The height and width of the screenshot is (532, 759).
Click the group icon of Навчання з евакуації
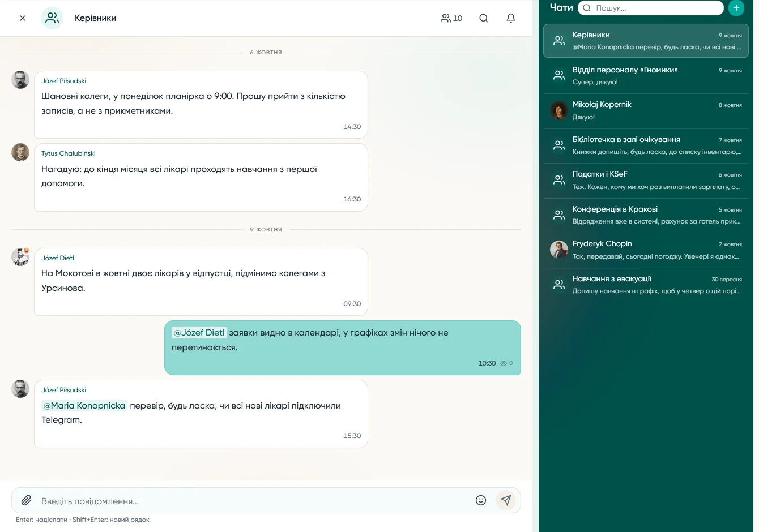click(x=559, y=285)
